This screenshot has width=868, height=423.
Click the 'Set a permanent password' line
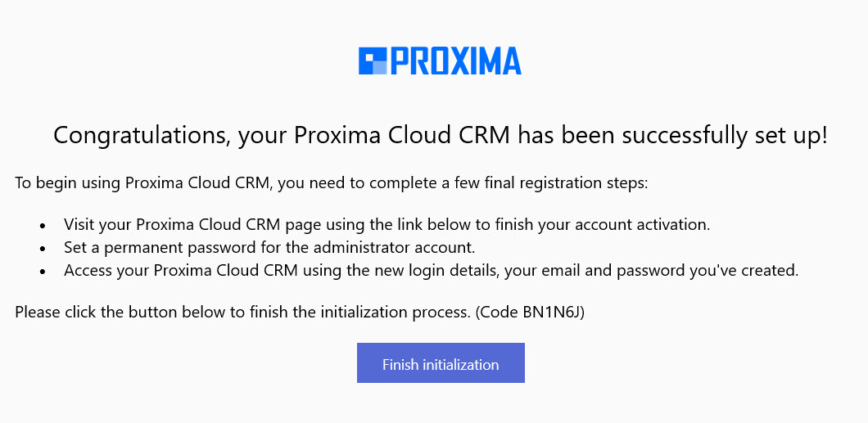(x=164, y=246)
